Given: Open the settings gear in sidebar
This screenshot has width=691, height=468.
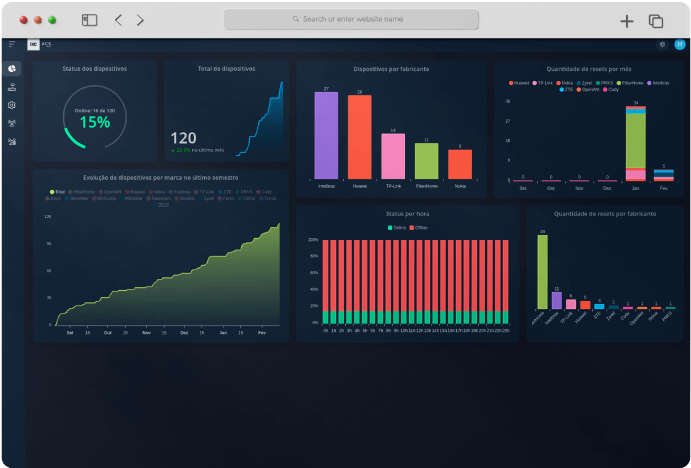Looking at the screenshot, I should tap(12, 104).
